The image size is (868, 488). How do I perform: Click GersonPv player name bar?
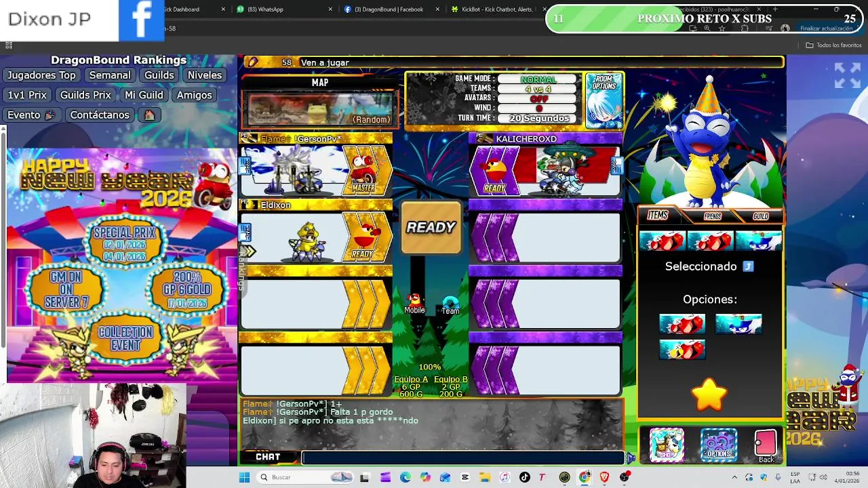pyautogui.click(x=317, y=139)
